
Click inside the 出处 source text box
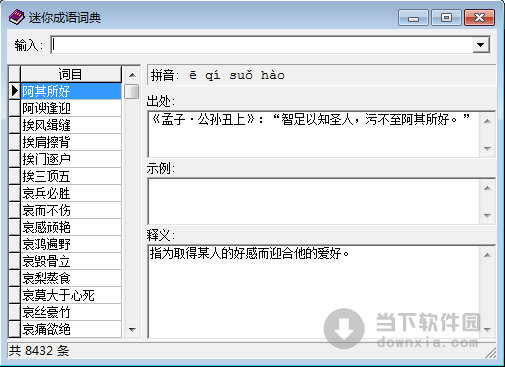point(314,134)
